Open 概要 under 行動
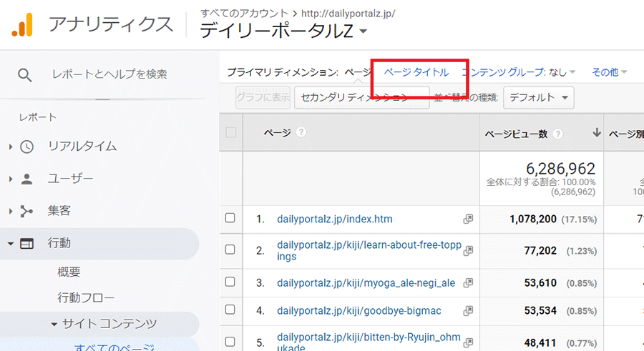Viewport: 644px width, 351px height. (x=69, y=272)
